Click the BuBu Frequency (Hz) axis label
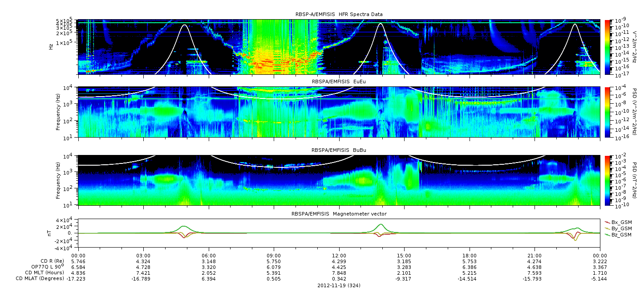 coord(58,180)
